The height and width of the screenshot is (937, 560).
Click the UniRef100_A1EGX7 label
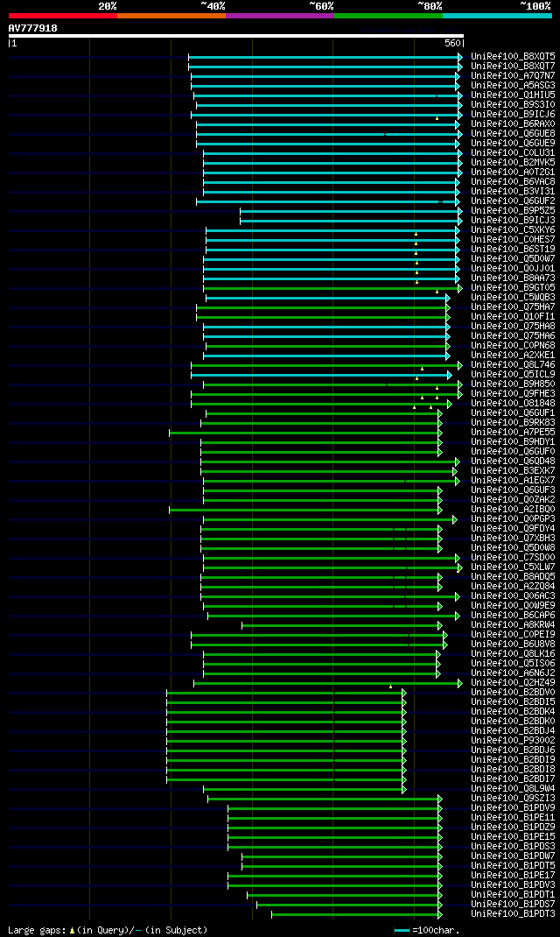pos(513,481)
